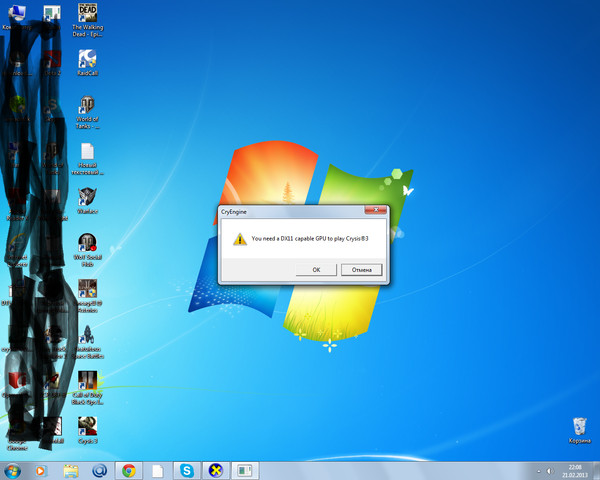
Task: Select the Компьютер desktop icon
Action: pos(16,17)
